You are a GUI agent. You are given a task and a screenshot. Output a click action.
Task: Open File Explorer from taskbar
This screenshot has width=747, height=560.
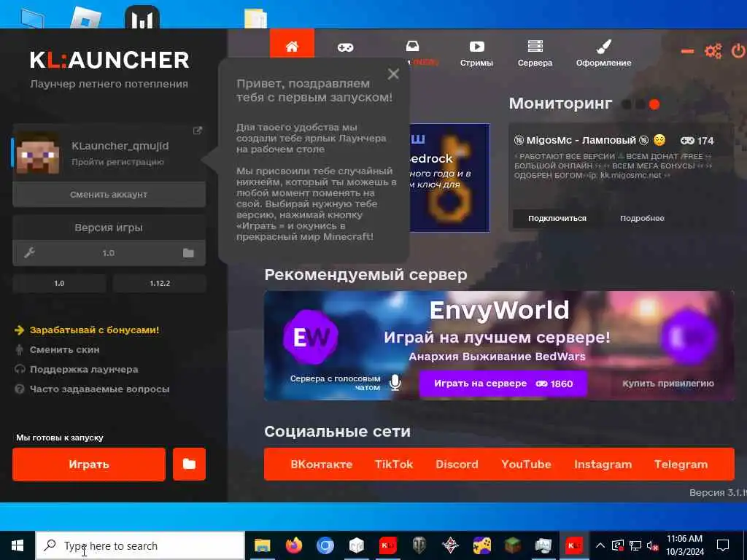point(262,545)
